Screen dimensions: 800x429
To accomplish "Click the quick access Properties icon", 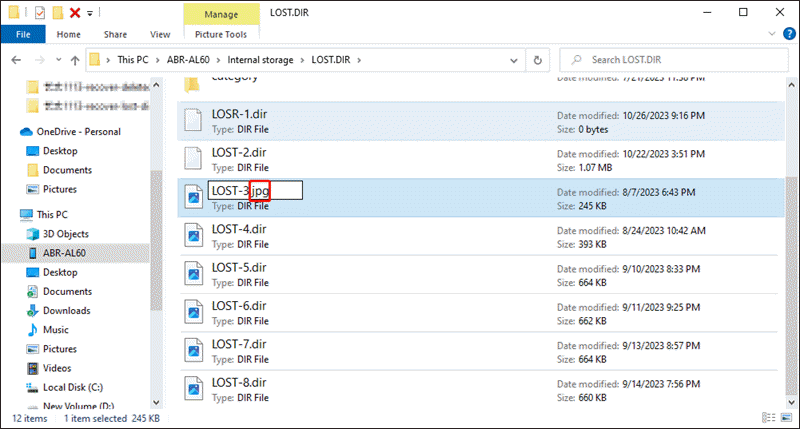I will (40, 12).
